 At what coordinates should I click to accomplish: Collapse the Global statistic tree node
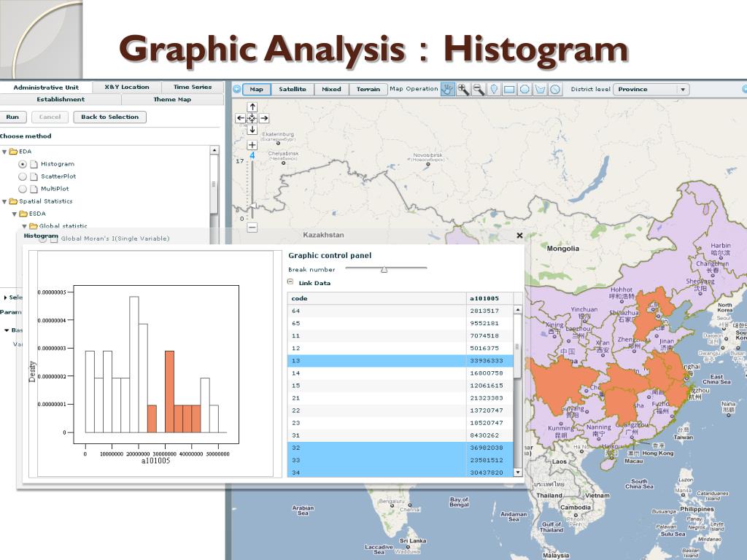tap(24, 227)
